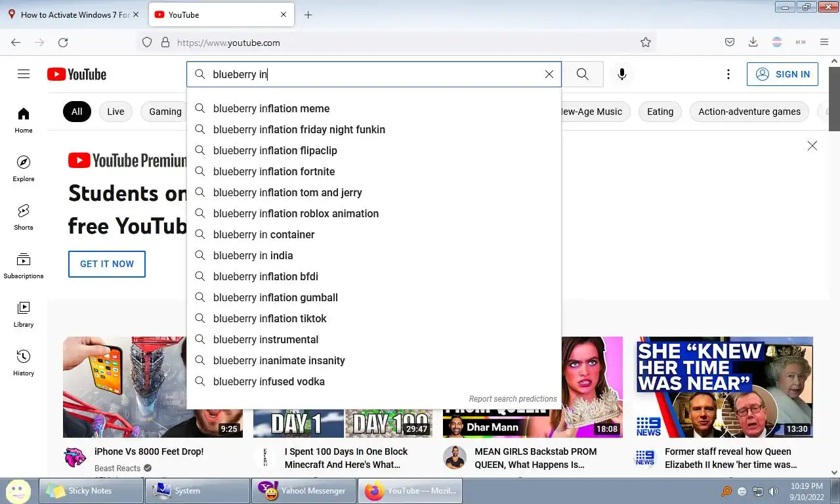Open iPhone Vs 8000 Feet Drop thumbnail
This screenshot has height=504, width=840.
125,387
